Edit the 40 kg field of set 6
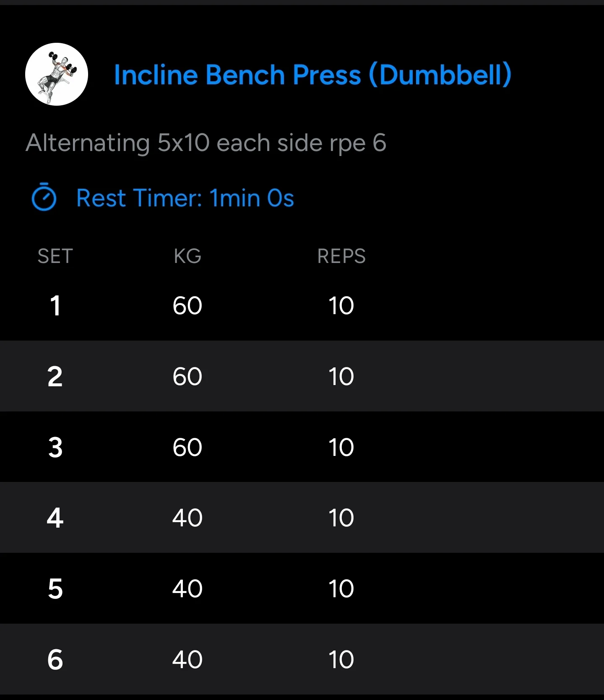Image resolution: width=604 pixels, height=700 pixels. [187, 659]
